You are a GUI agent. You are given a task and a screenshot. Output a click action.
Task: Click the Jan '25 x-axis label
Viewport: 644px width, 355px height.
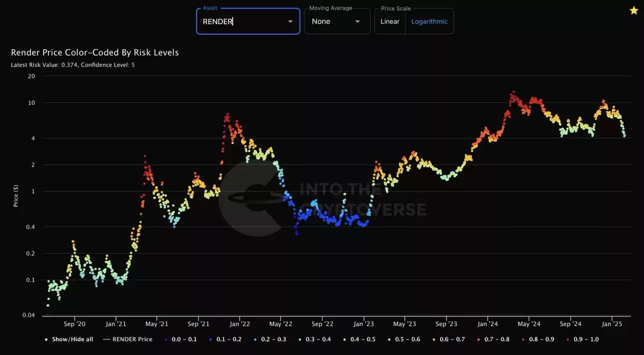tap(612, 324)
